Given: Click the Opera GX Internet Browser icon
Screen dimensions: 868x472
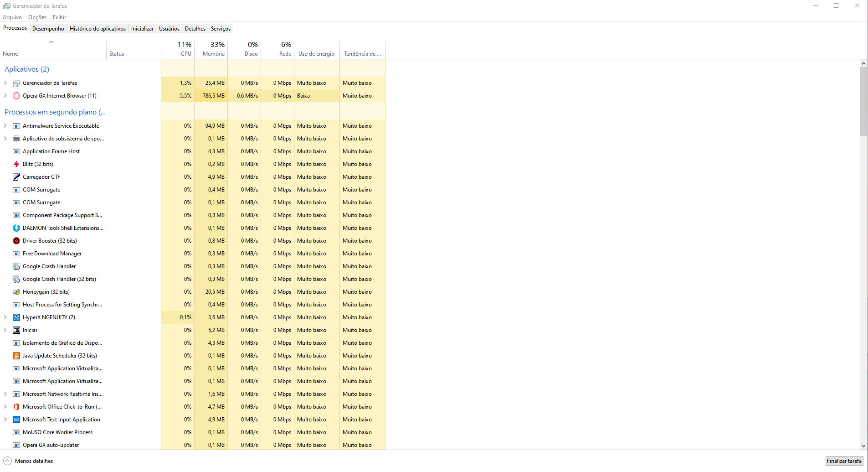Looking at the screenshot, I should click(x=16, y=96).
